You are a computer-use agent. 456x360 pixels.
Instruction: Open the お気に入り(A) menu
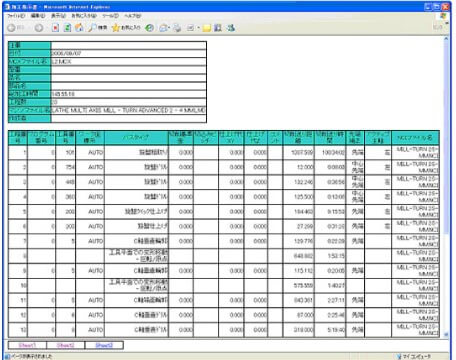pos(84,16)
